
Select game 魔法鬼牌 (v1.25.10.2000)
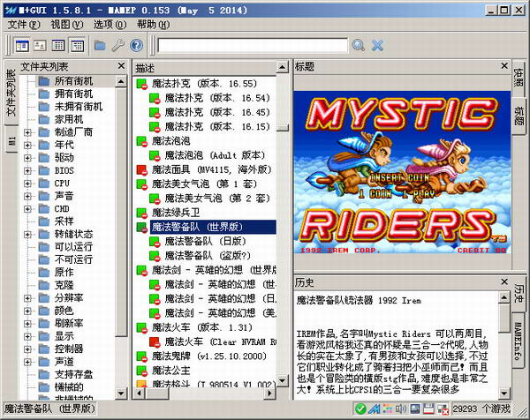(x=209, y=356)
